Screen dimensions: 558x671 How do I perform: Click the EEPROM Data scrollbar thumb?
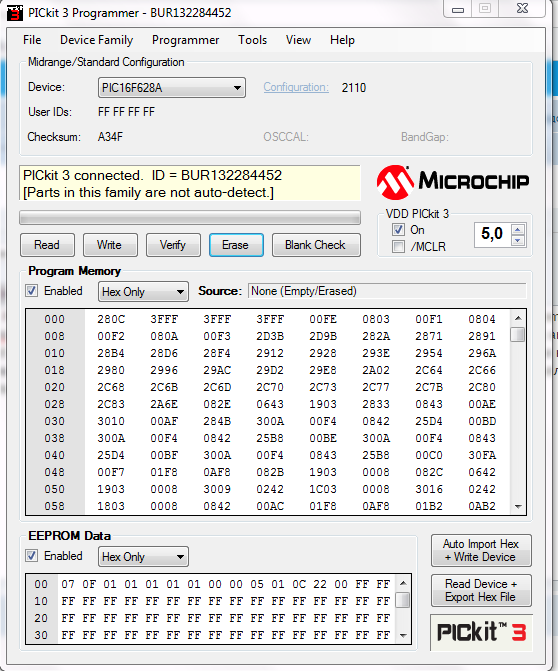403,600
